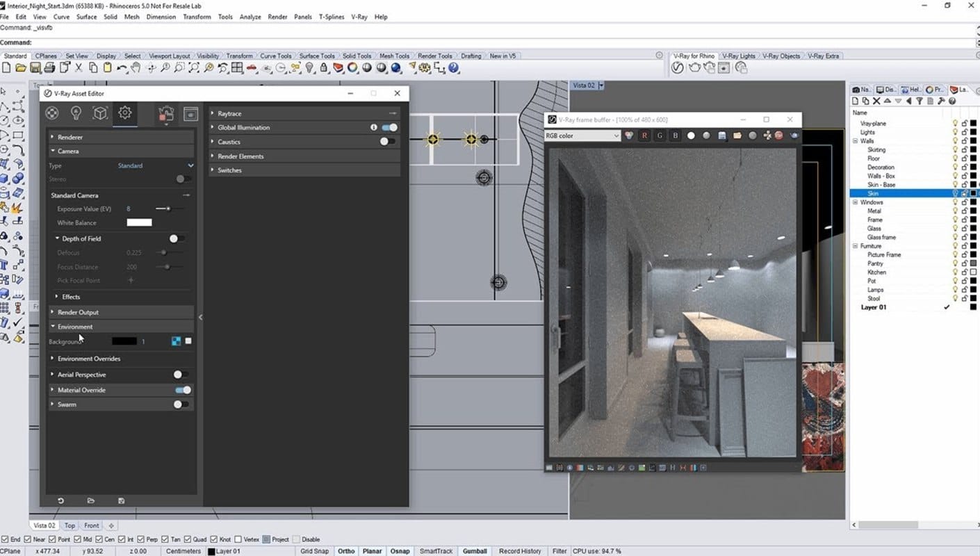Click the red channel R button
This screenshot has width=980, height=556.
pyautogui.click(x=644, y=136)
